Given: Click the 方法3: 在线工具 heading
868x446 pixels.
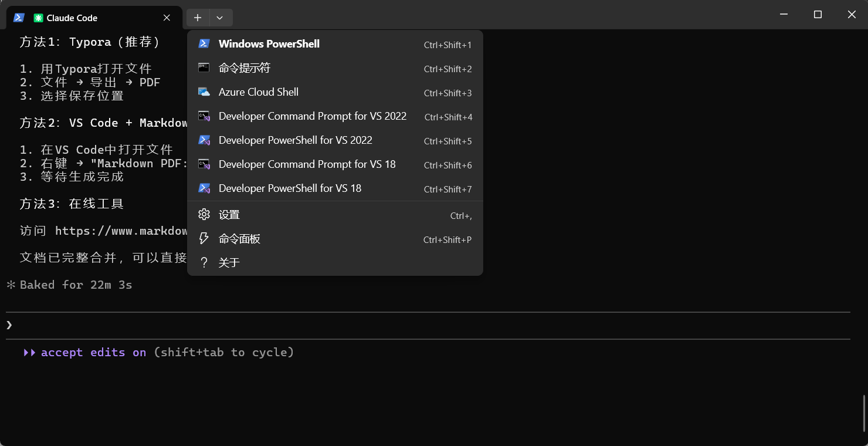Looking at the screenshot, I should click(x=72, y=204).
